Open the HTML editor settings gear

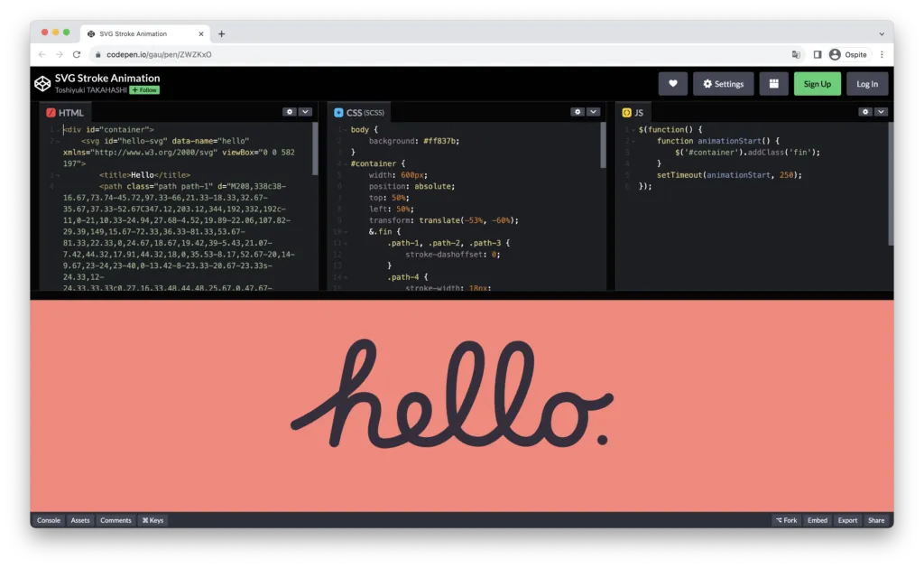point(289,112)
